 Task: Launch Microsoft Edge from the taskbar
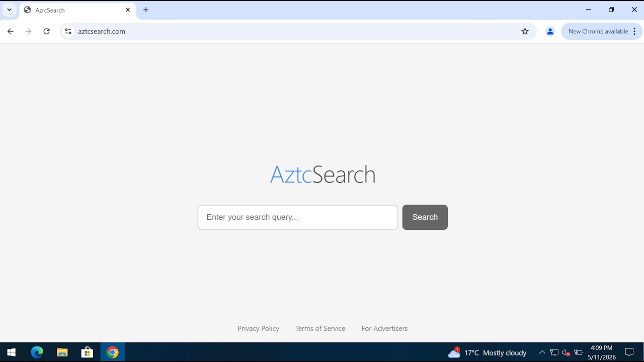[x=37, y=352]
